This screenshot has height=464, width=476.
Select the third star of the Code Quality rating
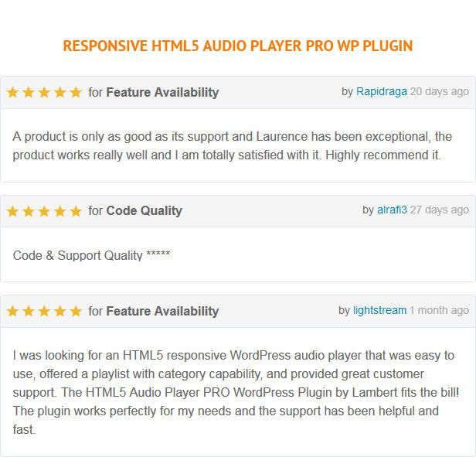coord(44,210)
